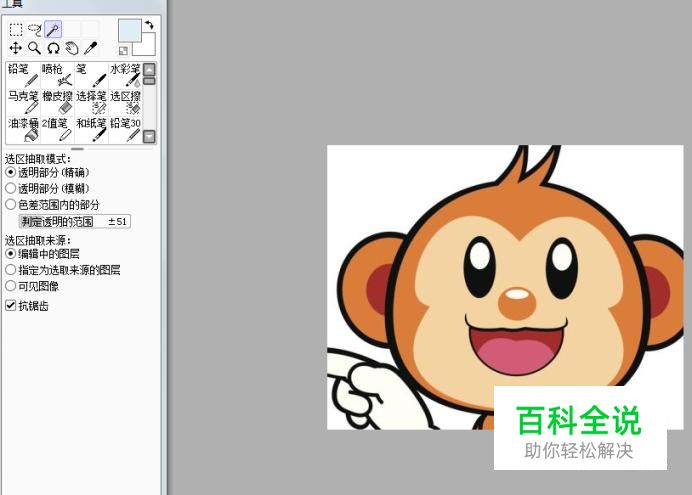Swap foreground and background colors
Screen dimensions: 692x495
149,24
